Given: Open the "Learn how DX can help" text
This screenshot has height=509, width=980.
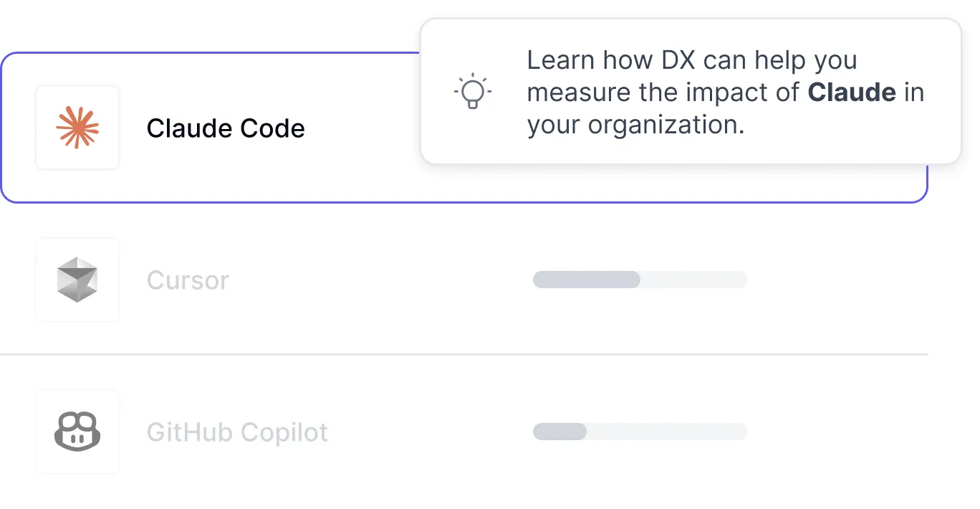Looking at the screenshot, I should coord(691,60).
